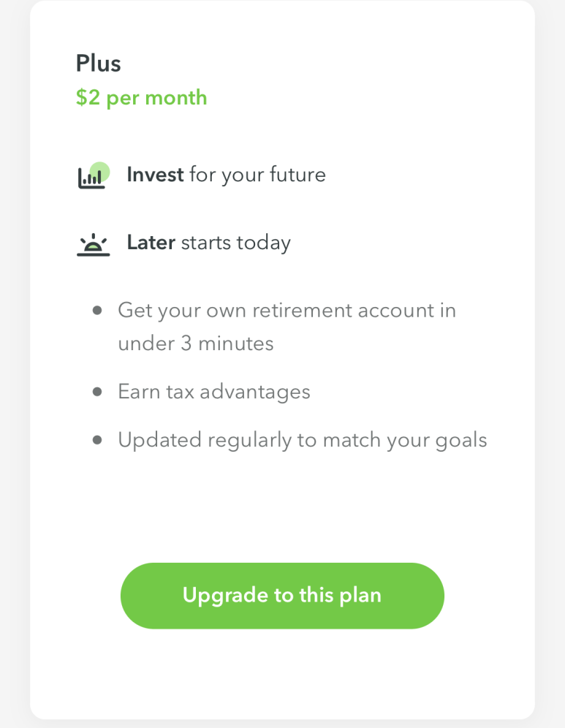
Task: Tap the retirement account bullet text
Action: 287,327
